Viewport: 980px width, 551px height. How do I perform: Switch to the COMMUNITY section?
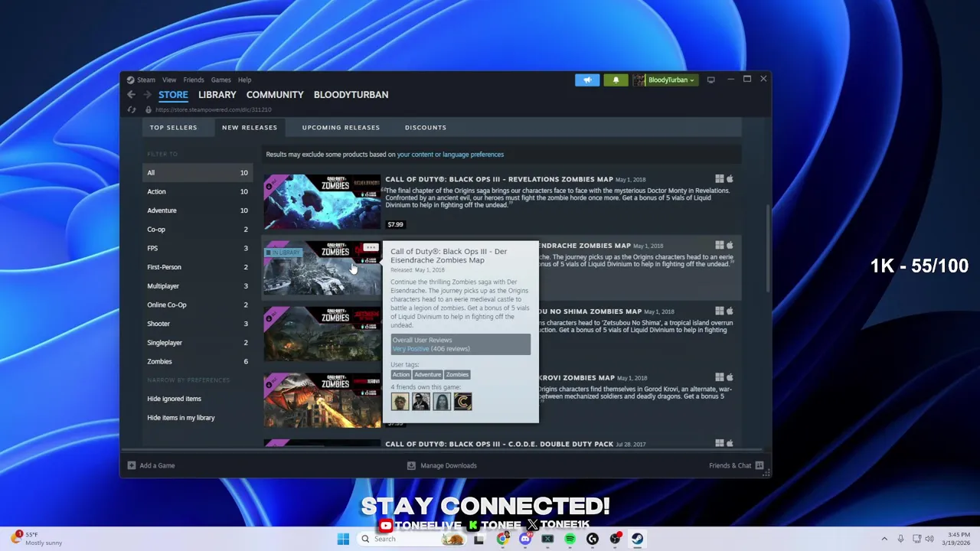(x=275, y=95)
